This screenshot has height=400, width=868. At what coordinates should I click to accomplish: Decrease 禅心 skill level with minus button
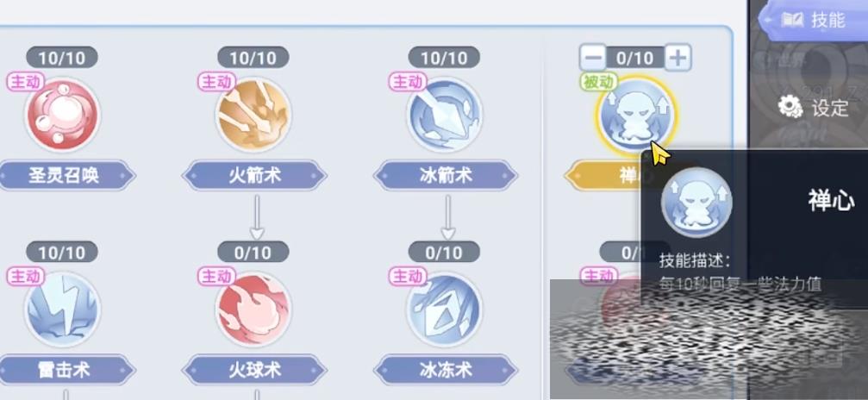(593, 57)
